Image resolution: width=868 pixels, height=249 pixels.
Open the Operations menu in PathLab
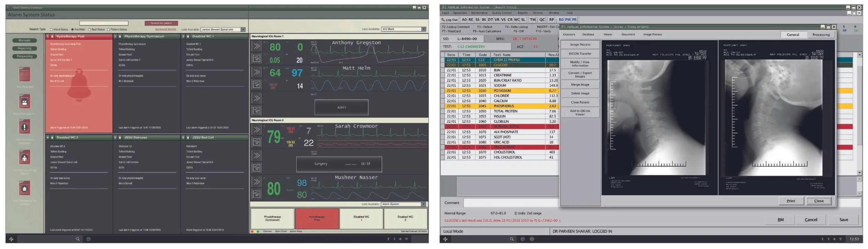(x=460, y=13)
